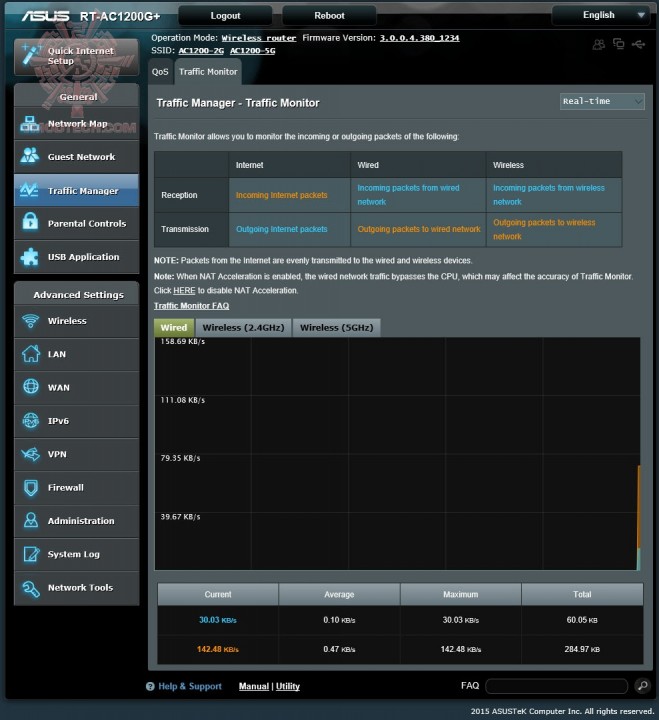The height and width of the screenshot is (720, 659).
Task: Click the Wireless router operation mode link
Action: [x=259, y=38]
